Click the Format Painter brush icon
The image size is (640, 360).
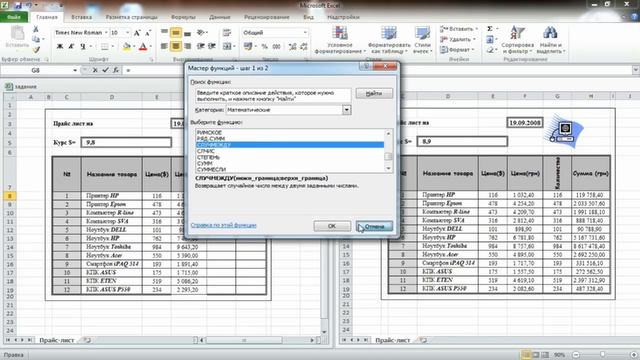36,49
